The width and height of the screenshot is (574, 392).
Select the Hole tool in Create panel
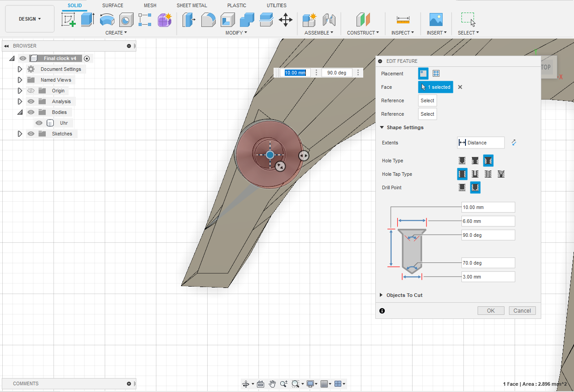(126, 20)
